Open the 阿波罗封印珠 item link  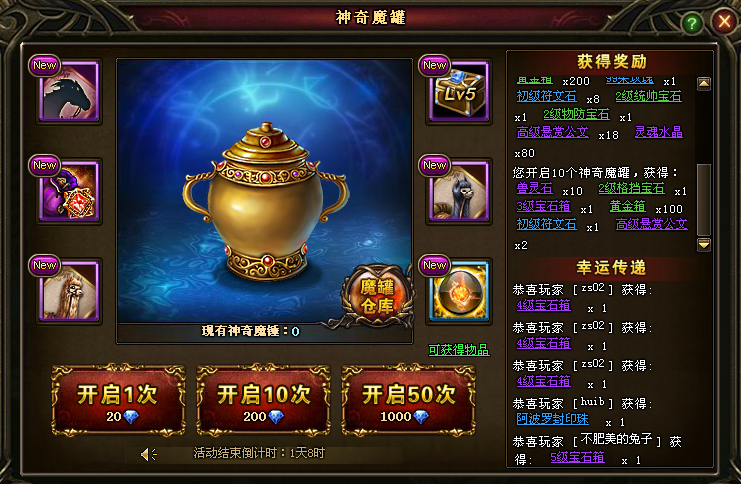point(552,419)
